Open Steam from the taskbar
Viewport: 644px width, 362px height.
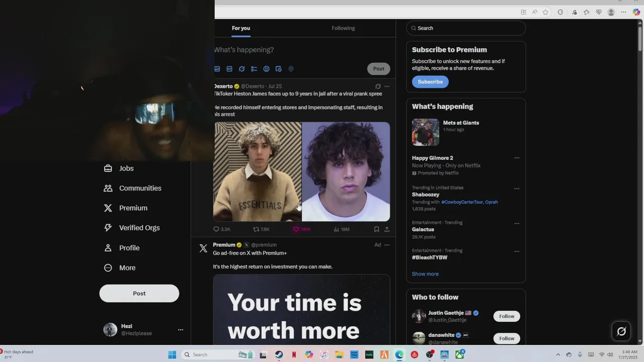pos(279,355)
